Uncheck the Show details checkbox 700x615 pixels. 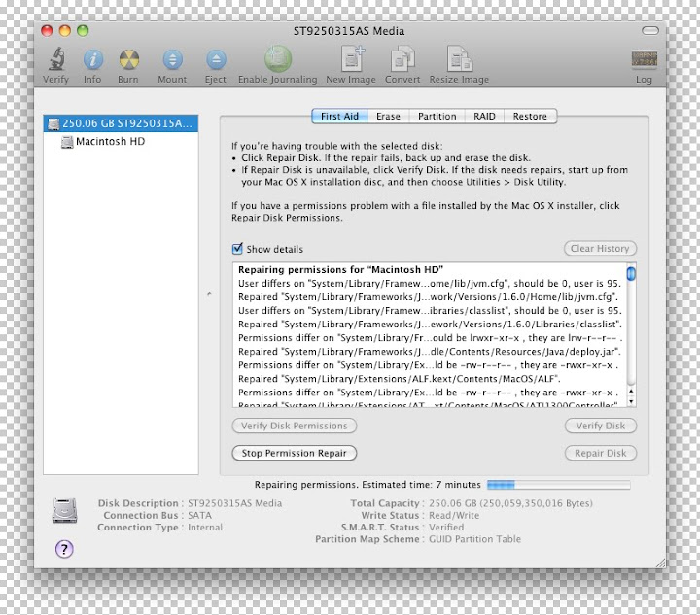click(x=237, y=249)
